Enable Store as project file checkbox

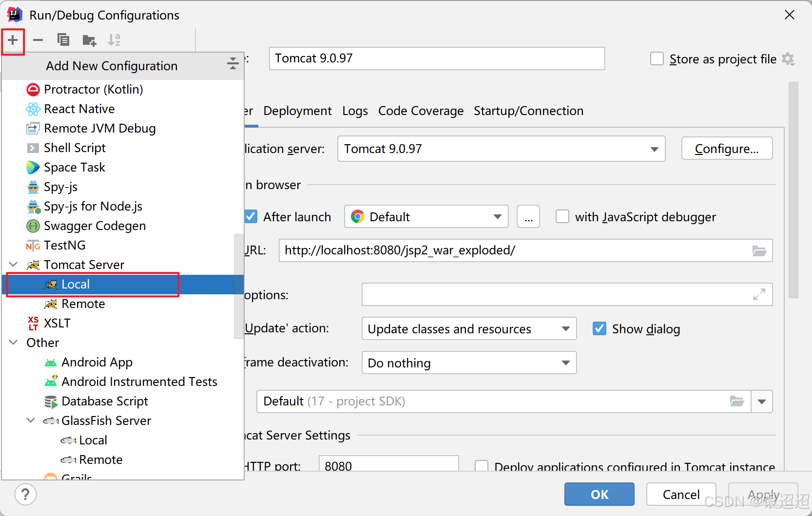(x=657, y=59)
